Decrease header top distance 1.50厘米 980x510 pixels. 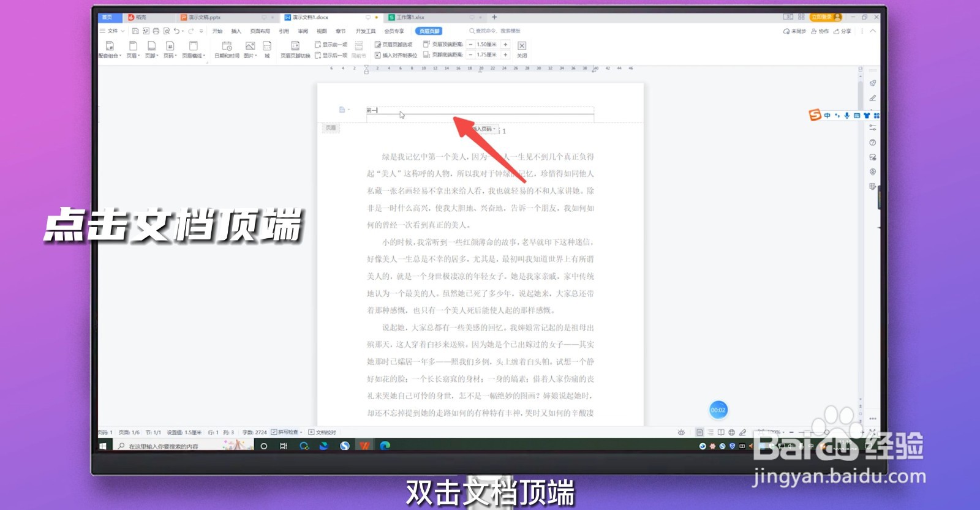coord(470,44)
